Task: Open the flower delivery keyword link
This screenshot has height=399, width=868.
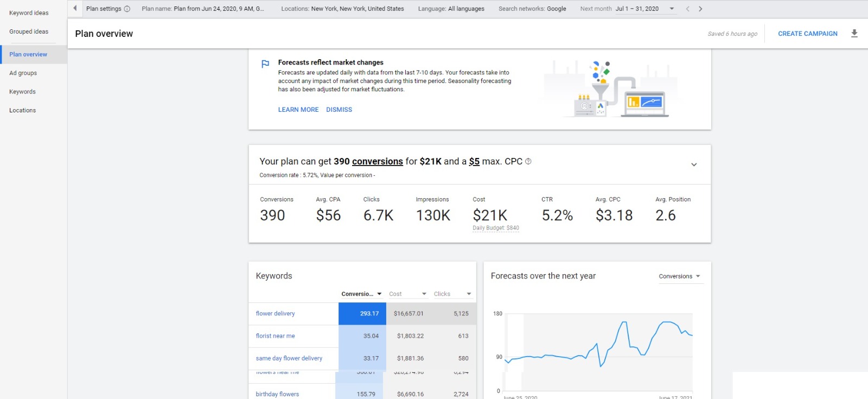Action: coord(275,314)
